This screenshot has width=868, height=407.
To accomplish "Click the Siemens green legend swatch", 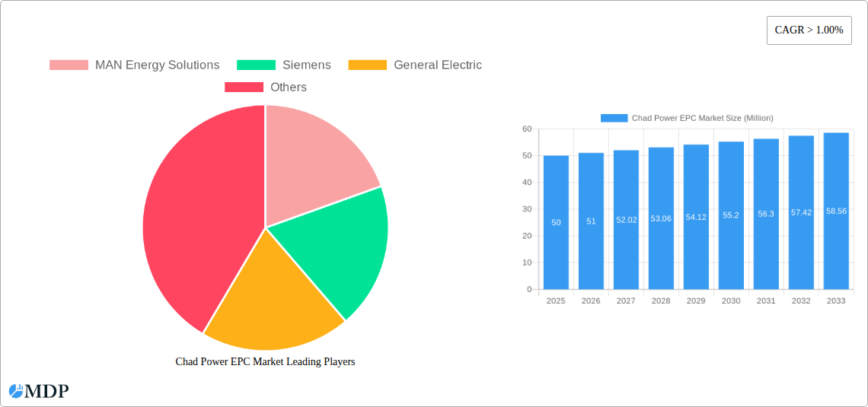I will [x=257, y=65].
